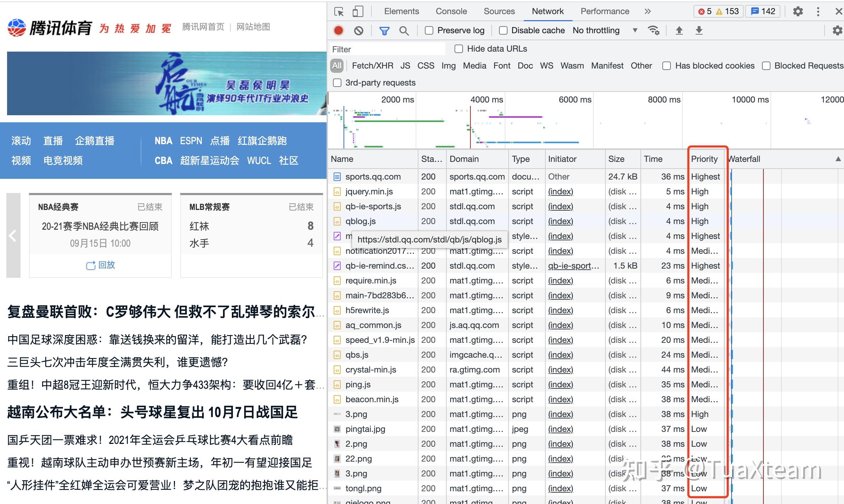This screenshot has width=844, height=504.
Task: Filter requests by CSS
Action: coord(426,66)
